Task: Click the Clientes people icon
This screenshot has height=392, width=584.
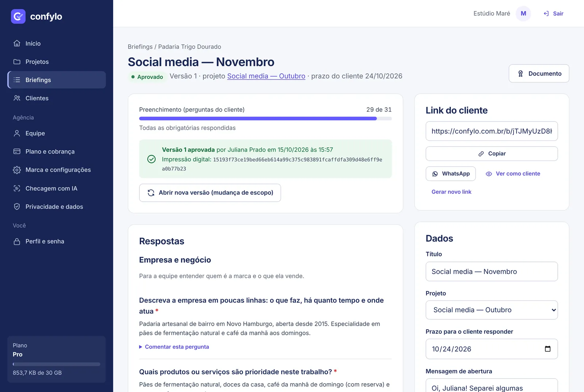Action: pyautogui.click(x=17, y=98)
